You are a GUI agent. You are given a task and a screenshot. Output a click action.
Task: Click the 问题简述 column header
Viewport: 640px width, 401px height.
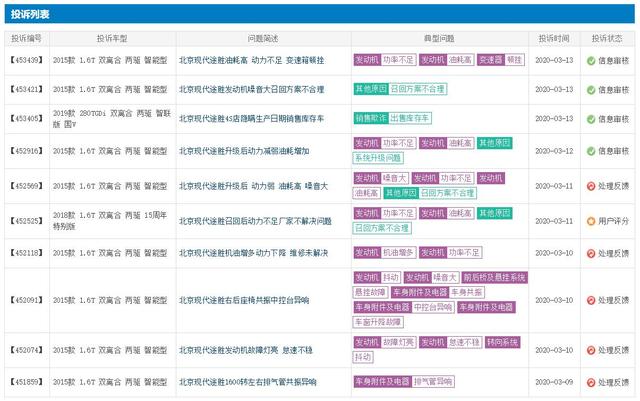263,38
